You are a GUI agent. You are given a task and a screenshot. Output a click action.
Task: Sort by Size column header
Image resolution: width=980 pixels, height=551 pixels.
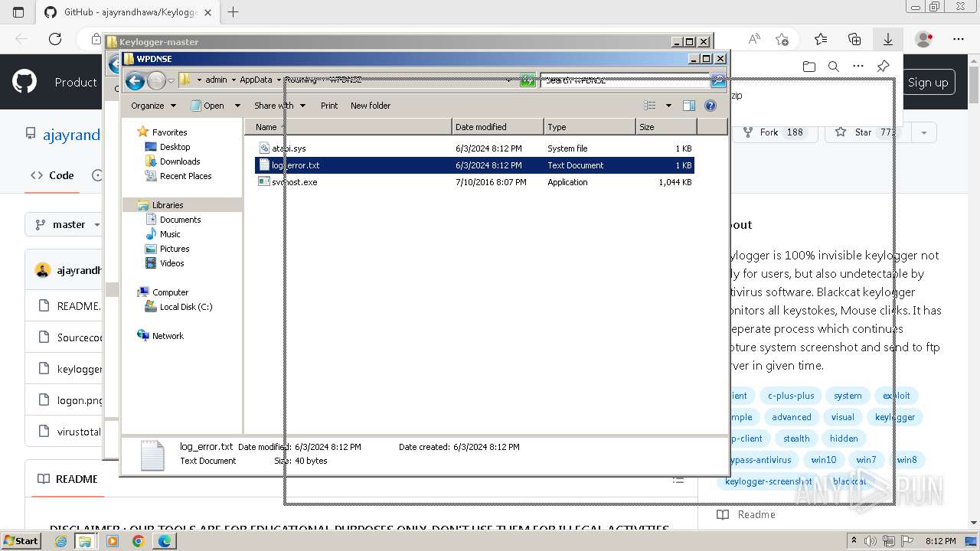click(666, 127)
